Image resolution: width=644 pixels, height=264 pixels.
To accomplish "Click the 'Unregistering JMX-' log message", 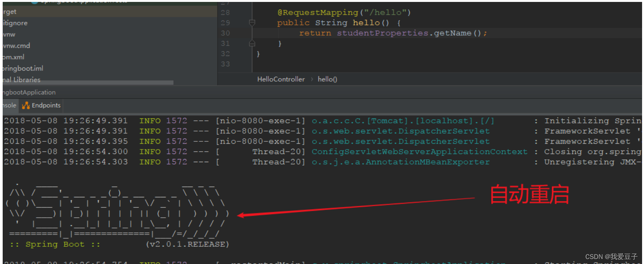I will coord(593,162).
